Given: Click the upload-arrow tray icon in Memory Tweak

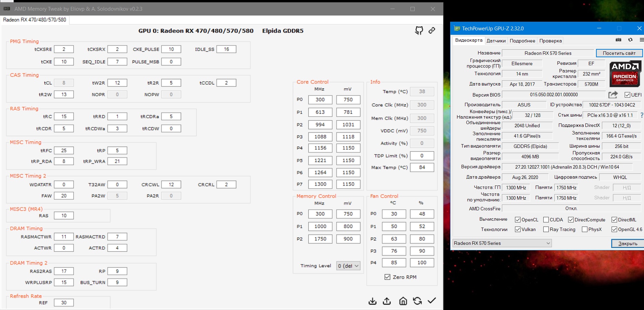Looking at the screenshot, I should (x=387, y=301).
